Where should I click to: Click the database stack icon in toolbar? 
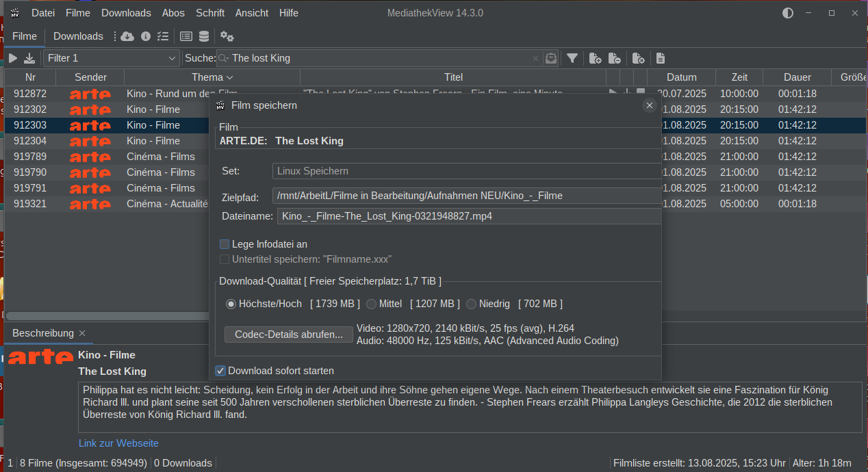[204, 36]
